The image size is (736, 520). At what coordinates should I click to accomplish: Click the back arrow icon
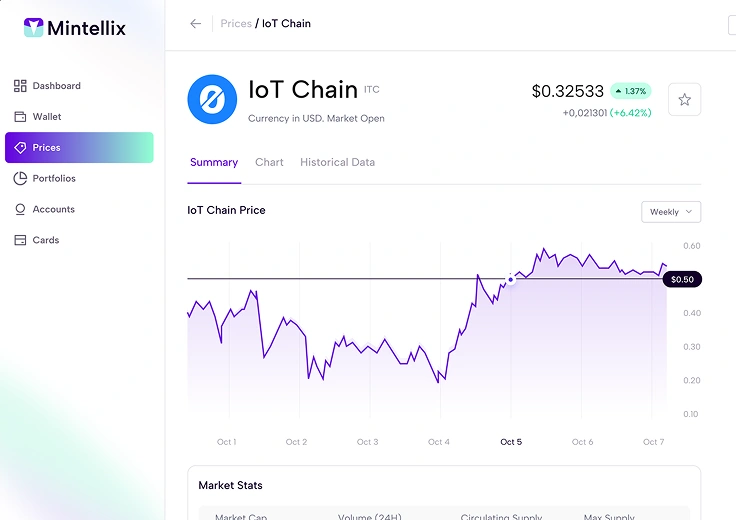195,24
